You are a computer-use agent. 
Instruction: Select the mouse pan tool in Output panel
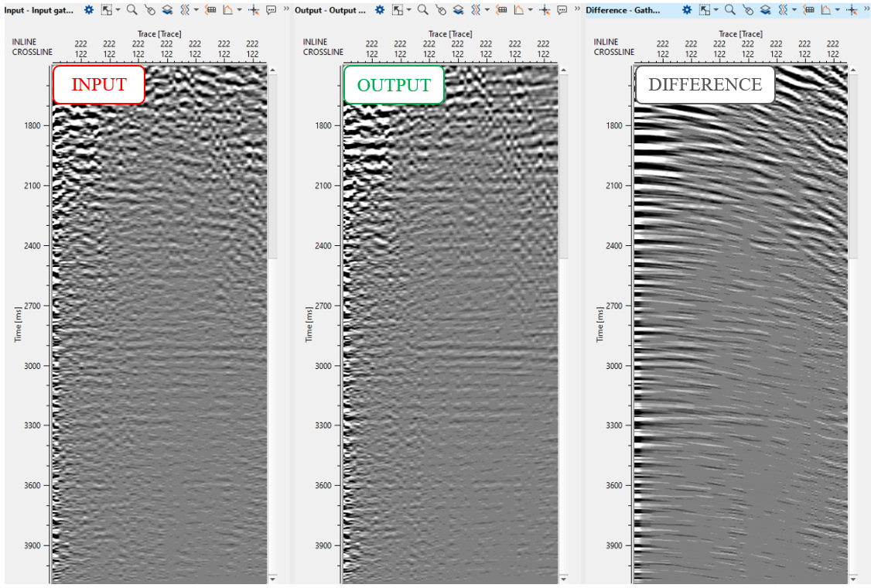pos(441,10)
